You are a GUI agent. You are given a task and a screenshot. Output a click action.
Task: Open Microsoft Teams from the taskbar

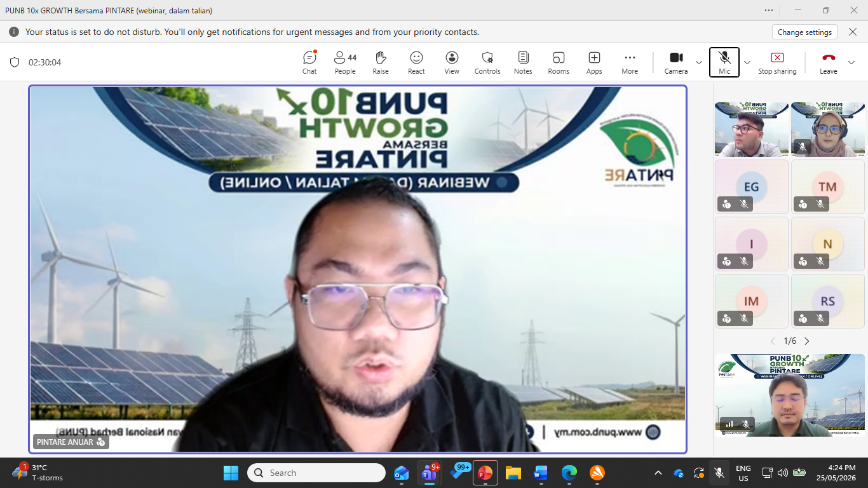click(430, 473)
